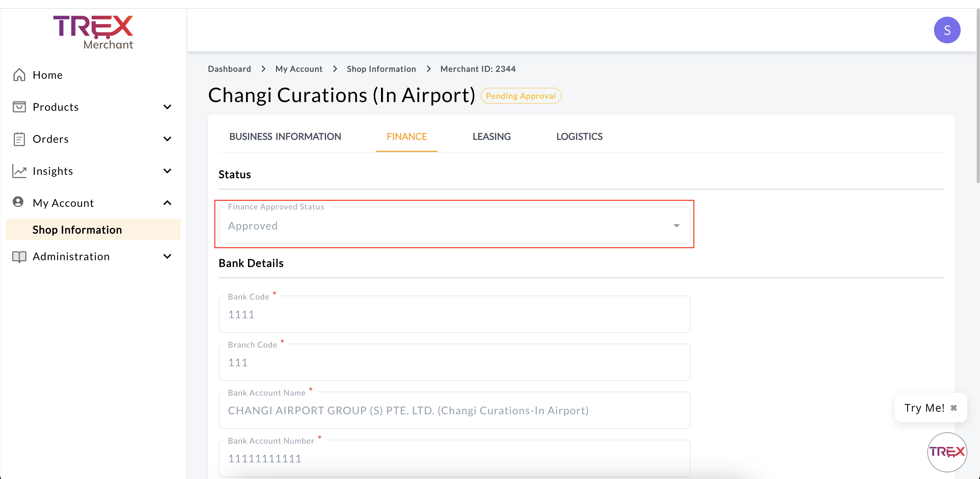Collapse the My Account section chevron
Image resolution: width=980 pixels, height=479 pixels.
click(x=167, y=203)
